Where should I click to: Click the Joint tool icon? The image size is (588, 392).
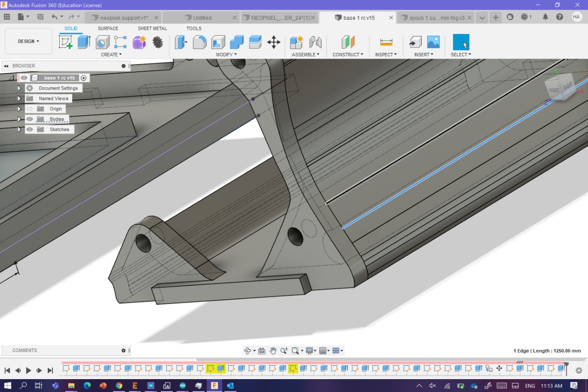[315, 42]
